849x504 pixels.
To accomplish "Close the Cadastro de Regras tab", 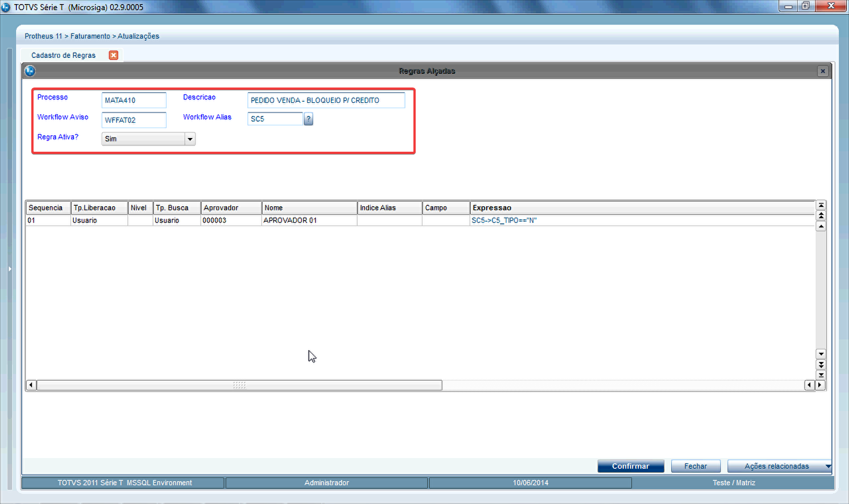I will (114, 55).
